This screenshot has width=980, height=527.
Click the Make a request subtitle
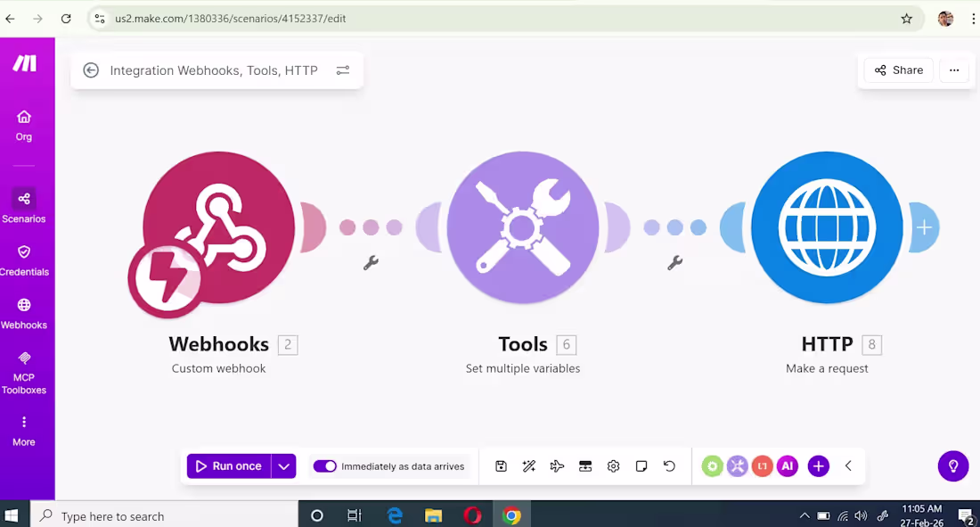coord(827,368)
